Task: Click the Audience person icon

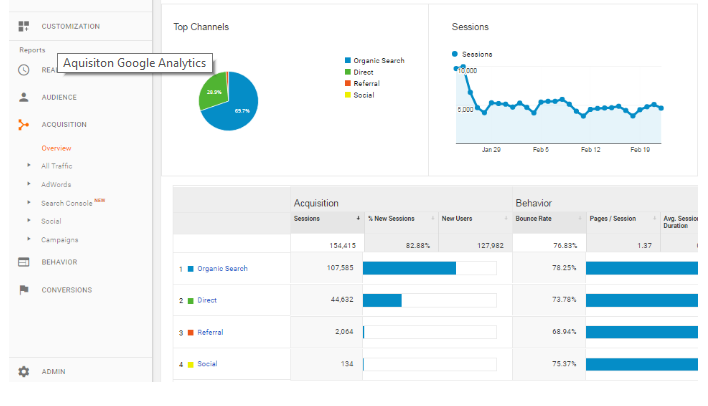Action: [x=24, y=97]
